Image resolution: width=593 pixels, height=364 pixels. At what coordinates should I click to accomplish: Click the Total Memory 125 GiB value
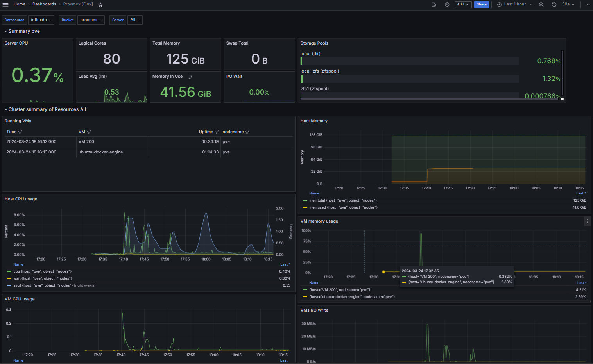click(185, 59)
